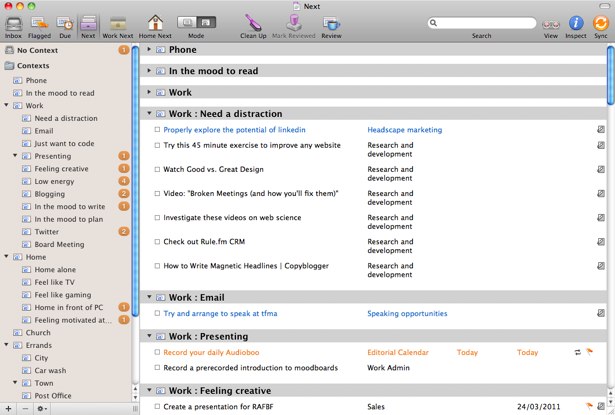This screenshot has width=615, height=415.
Task: Open note for 'Properly explore linkedin' task
Action: 600,129
